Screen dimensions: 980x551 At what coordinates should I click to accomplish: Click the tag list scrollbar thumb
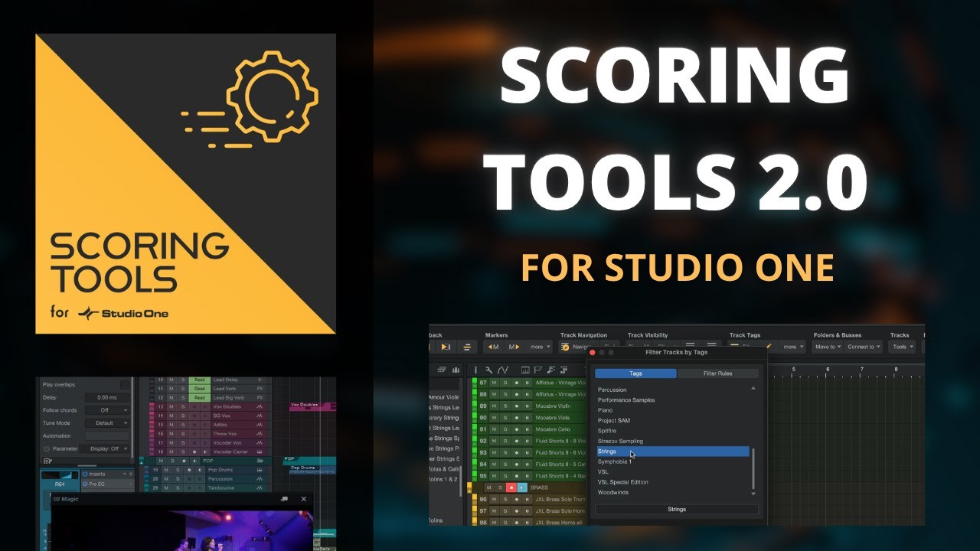(x=753, y=468)
